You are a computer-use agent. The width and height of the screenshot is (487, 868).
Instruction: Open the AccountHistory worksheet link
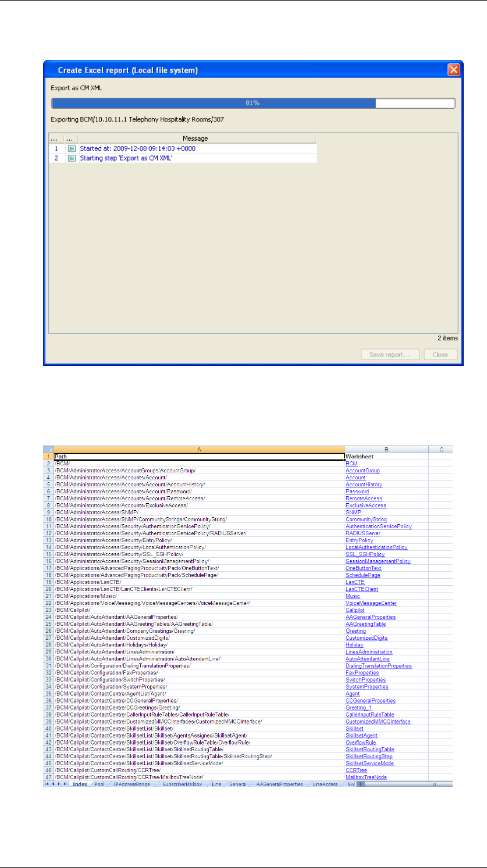click(x=364, y=484)
